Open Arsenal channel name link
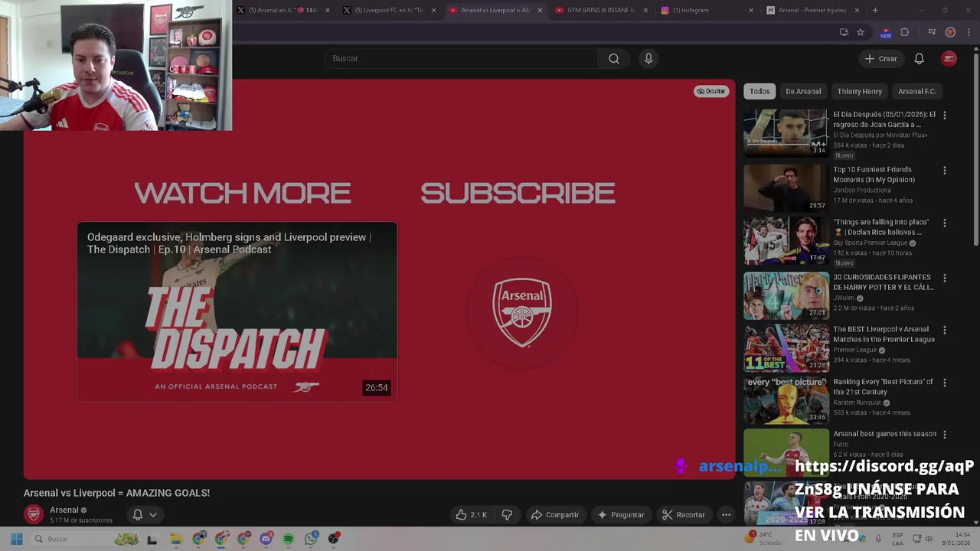Screen dimensions: 980x551 (x=64, y=510)
